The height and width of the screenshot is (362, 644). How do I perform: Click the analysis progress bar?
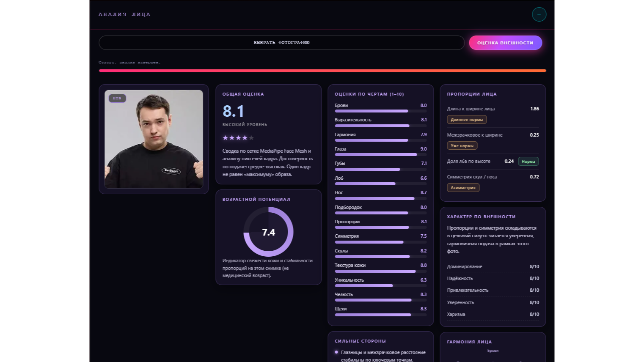tap(322, 71)
